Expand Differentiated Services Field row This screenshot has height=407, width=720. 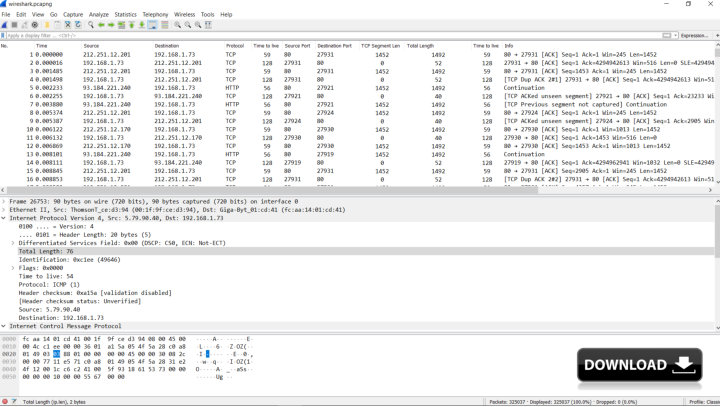click(x=13, y=243)
